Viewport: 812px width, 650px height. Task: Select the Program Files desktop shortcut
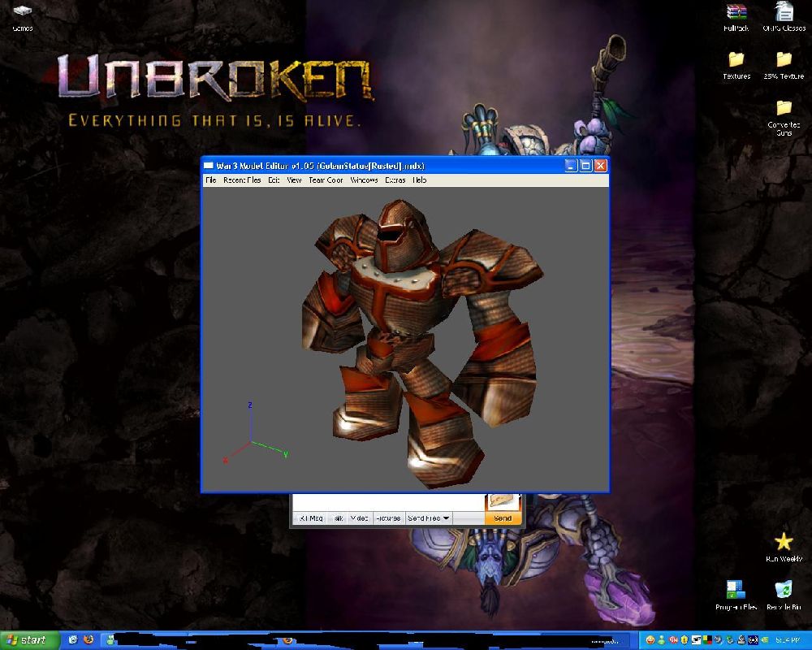pyautogui.click(x=736, y=596)
